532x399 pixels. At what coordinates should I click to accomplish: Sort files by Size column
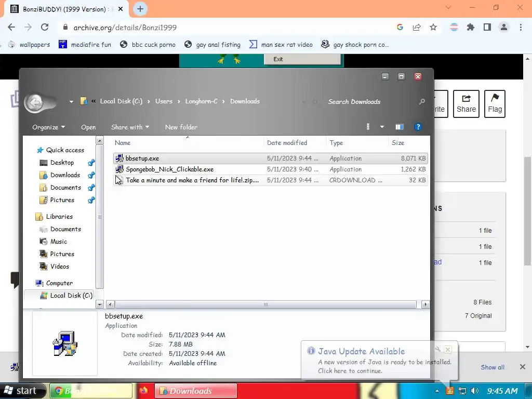[x=408, y=143]
